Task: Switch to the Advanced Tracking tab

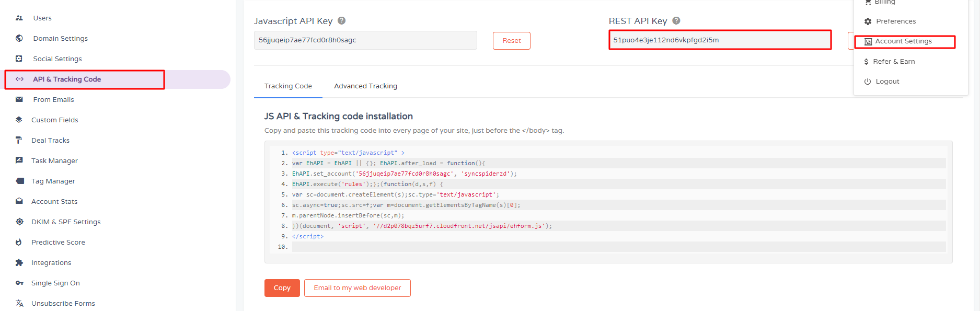Action: click(366, 86)
